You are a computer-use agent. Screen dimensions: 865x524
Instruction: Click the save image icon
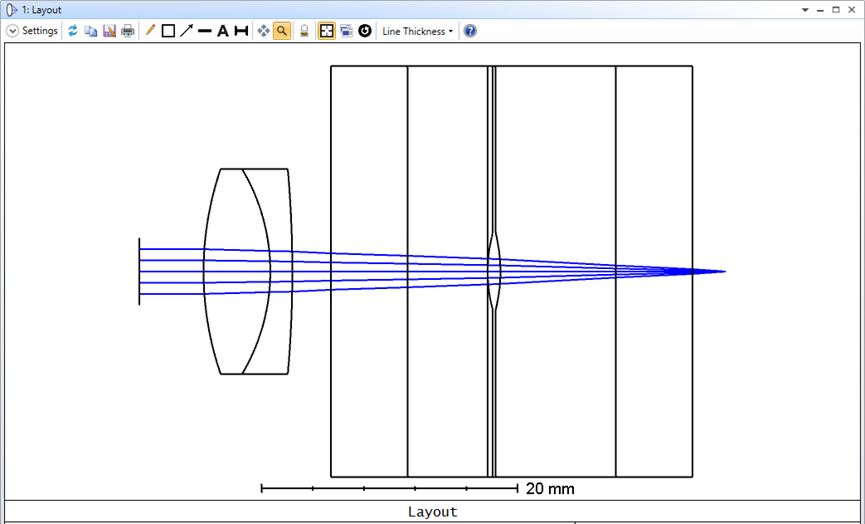(x=109, y=31)
